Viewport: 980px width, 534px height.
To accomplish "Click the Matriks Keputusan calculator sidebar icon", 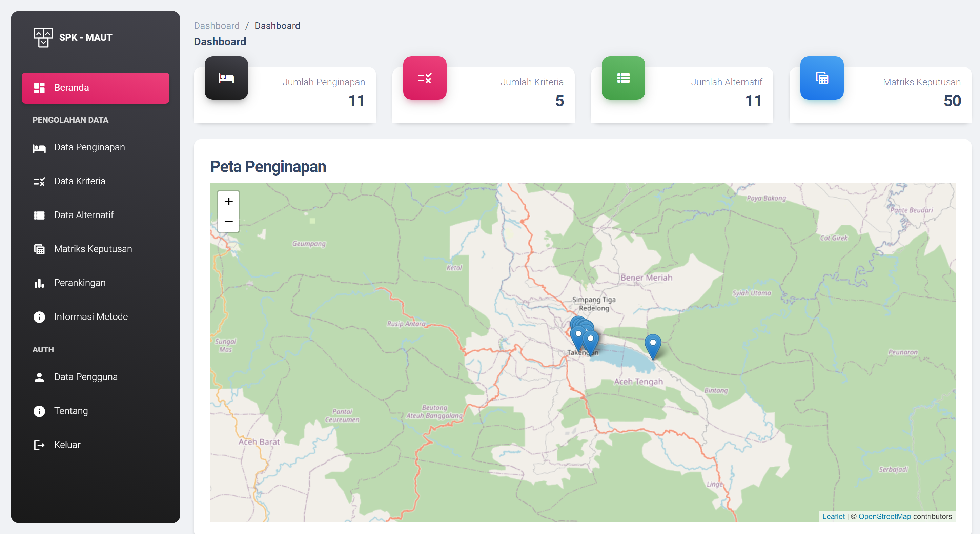I will 39,249.
